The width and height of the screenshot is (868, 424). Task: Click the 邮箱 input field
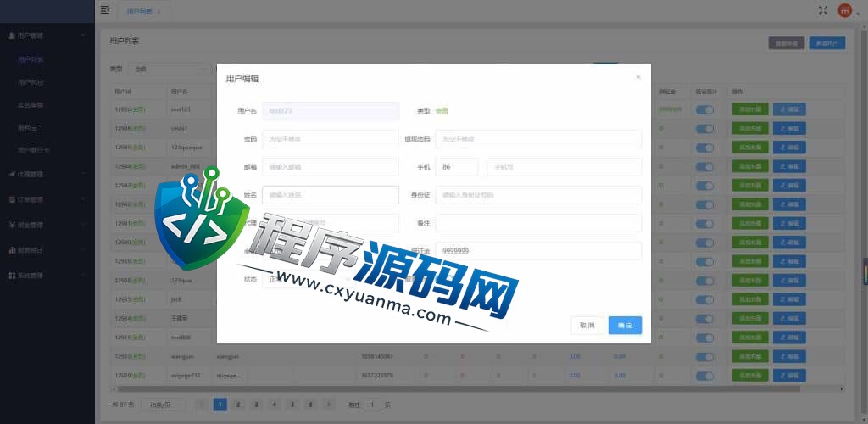pyautogui.click(x=331, y=166)
